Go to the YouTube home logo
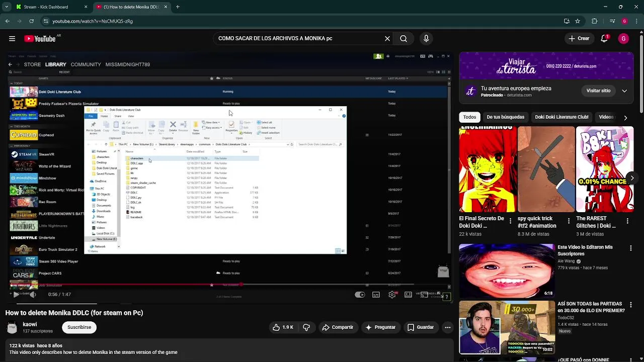The height and width of the screenshot is (362, 644). coord(40,39)
